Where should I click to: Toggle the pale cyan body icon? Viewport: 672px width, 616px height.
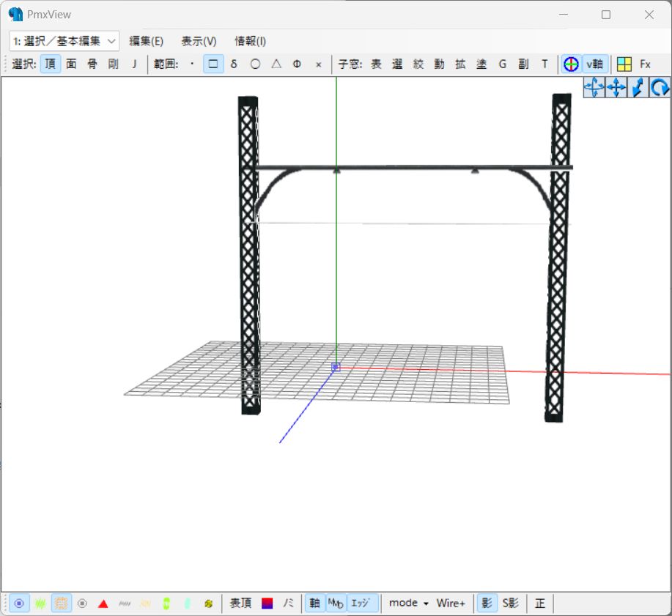[188, 604]
